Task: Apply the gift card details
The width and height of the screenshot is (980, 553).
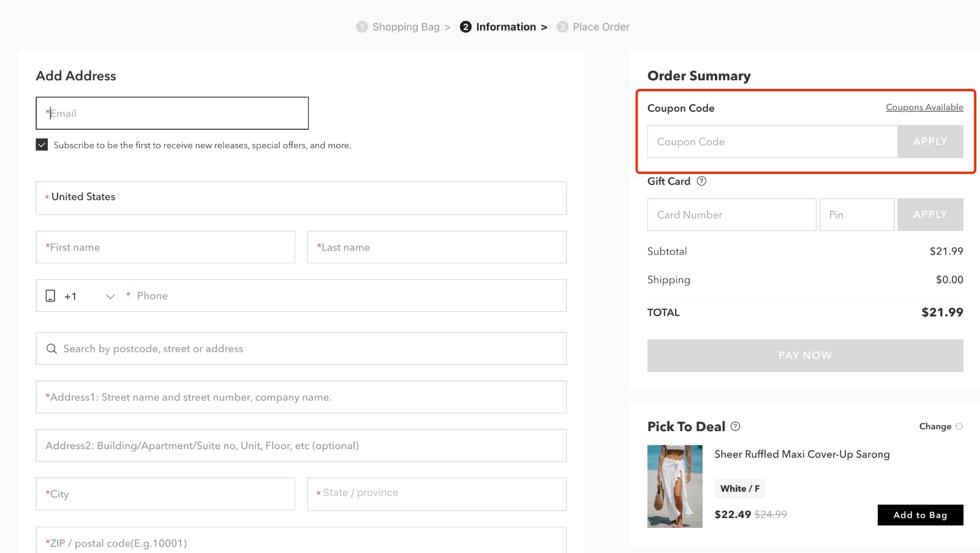Action: point(930,214)
